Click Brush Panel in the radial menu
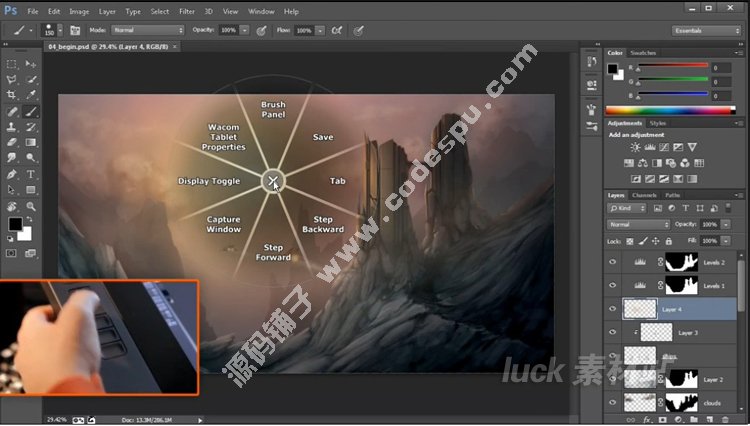Viewport: 750px width, 426px height. [x=273, y=109]
